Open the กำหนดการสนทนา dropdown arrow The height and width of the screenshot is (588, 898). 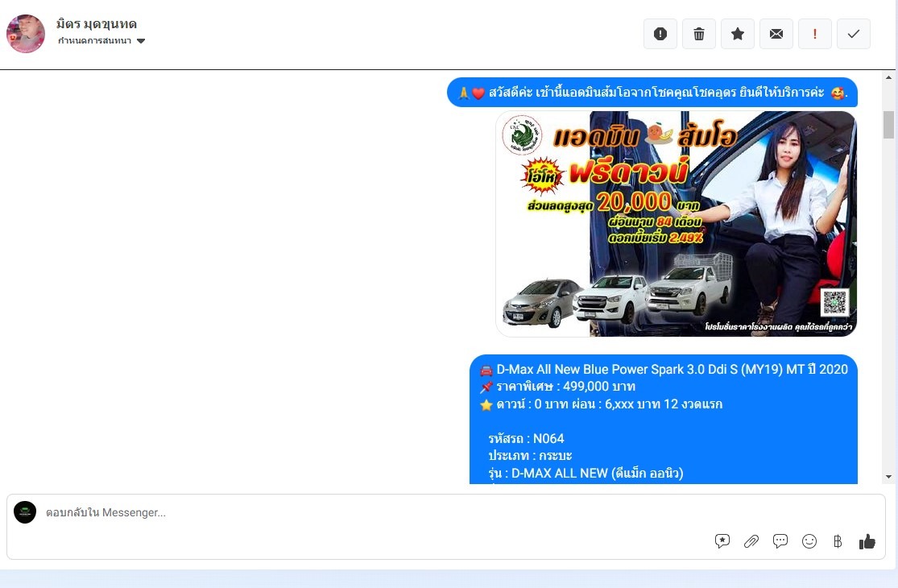pos(141,40)
